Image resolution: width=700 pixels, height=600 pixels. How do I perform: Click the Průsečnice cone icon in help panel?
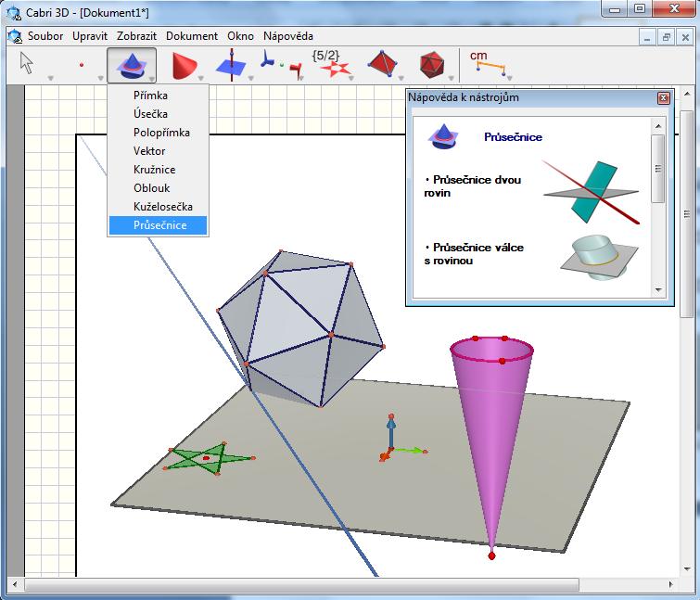coord(443,136)
